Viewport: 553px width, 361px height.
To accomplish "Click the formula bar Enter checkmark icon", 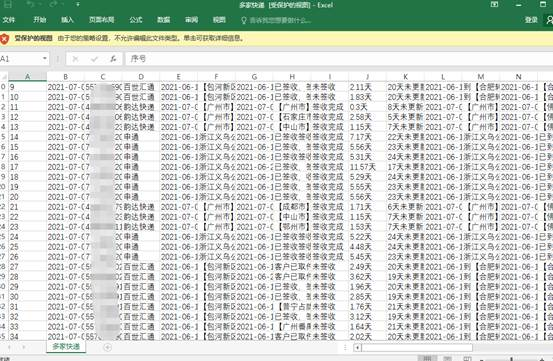I will (94, 59).
